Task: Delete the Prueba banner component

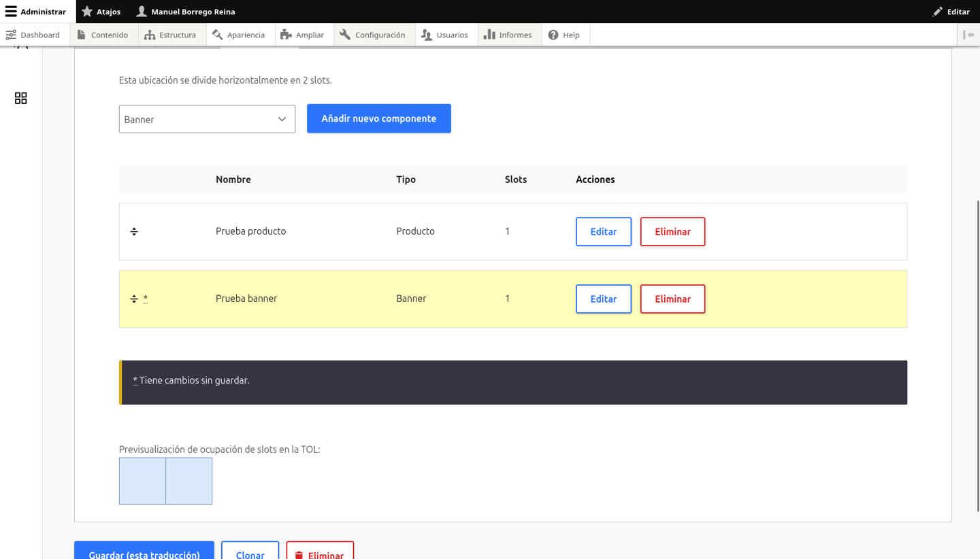Action: pos(672,299)
